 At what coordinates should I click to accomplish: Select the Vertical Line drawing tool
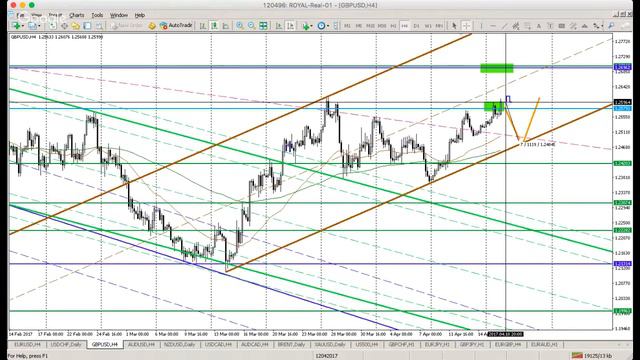(x=481, y=26)
